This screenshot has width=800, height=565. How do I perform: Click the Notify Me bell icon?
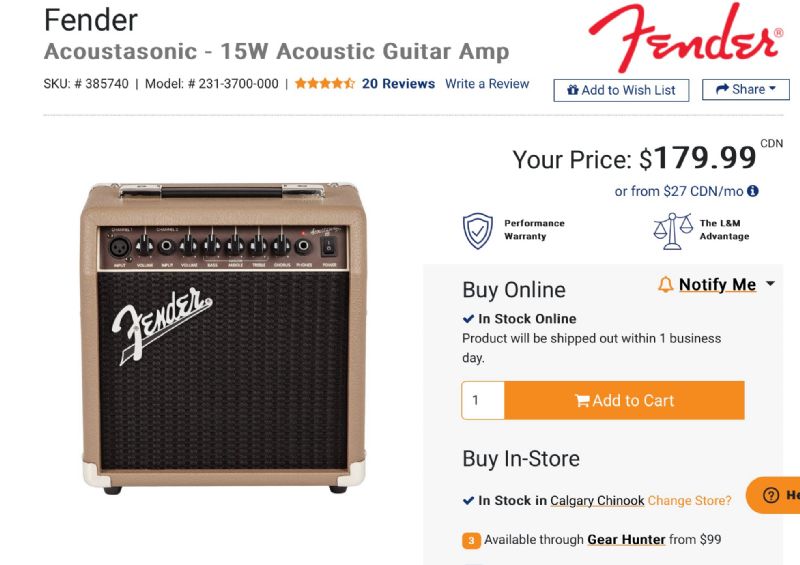(x=666, y=285)
